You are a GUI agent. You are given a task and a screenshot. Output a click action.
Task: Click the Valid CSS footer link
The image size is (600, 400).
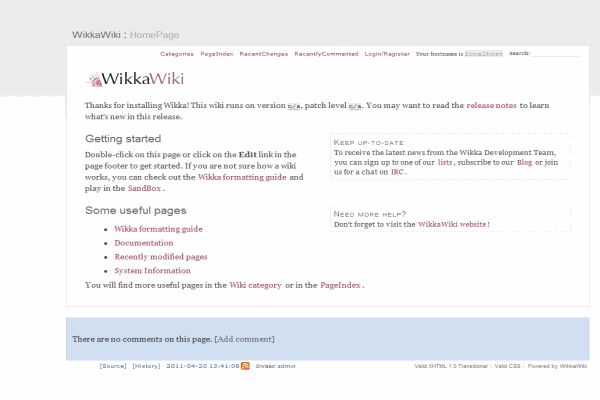pos(507,366)
